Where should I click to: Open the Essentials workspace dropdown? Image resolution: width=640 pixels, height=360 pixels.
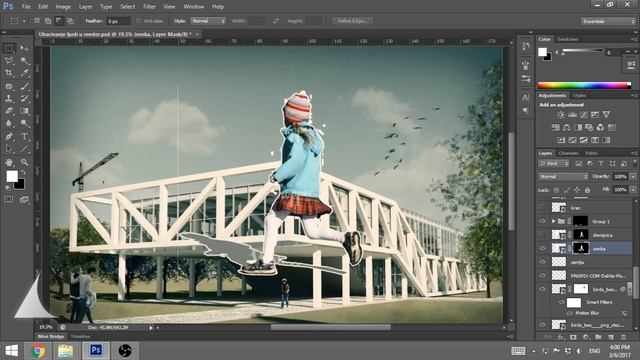(607, 21)
